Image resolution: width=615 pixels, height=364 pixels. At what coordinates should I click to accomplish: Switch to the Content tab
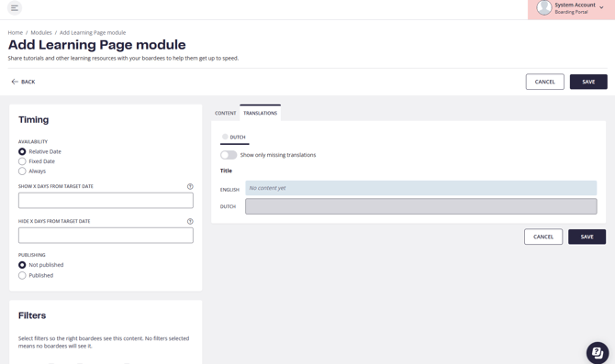225,114
